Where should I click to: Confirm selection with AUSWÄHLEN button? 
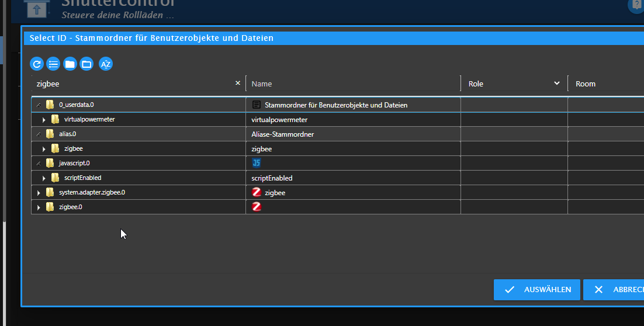[x=537, y=290]
